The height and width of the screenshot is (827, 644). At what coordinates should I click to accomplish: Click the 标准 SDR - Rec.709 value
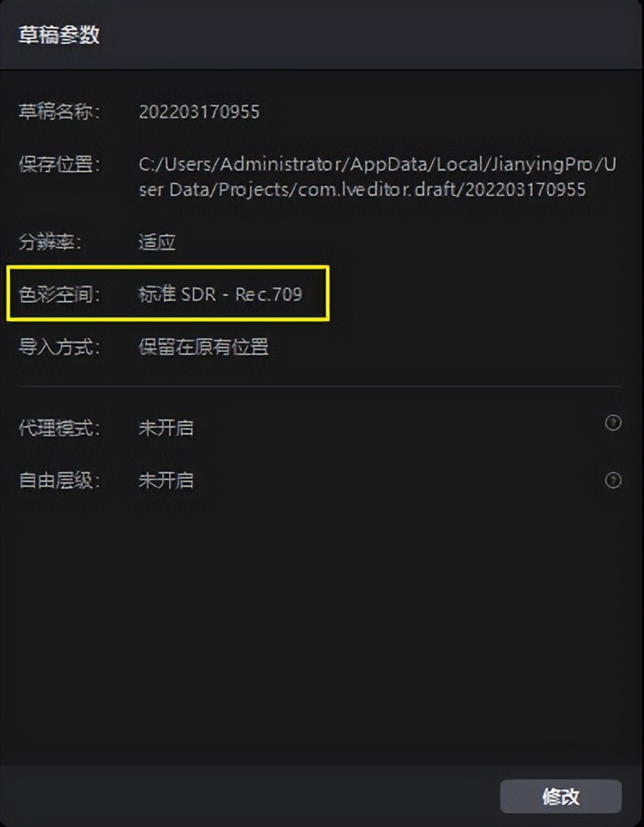tap(221, 293)
